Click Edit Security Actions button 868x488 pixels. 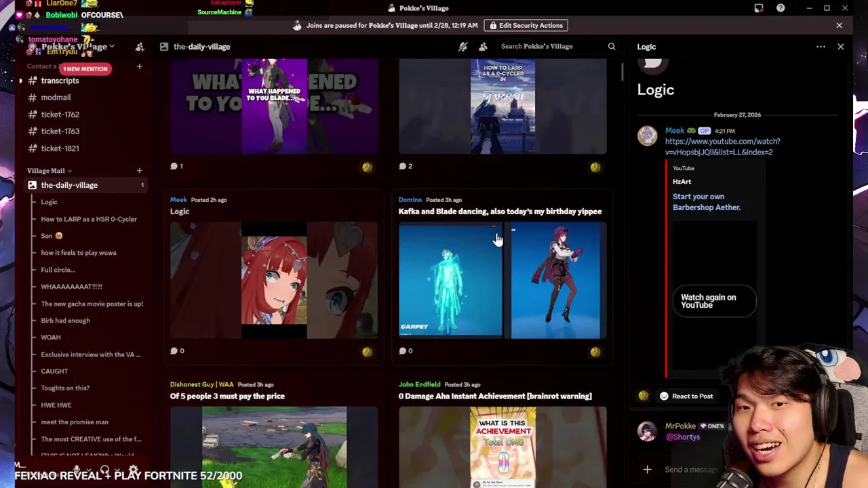coord(527,26)
